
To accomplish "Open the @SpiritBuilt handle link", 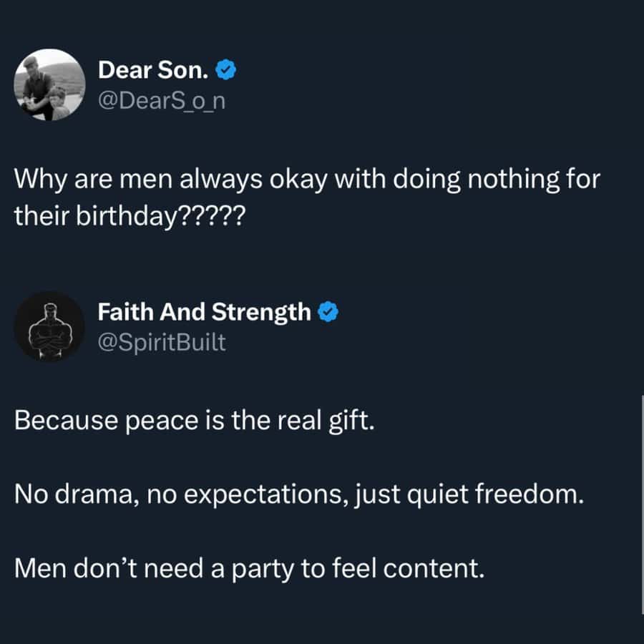I will (x=162, y=343).
